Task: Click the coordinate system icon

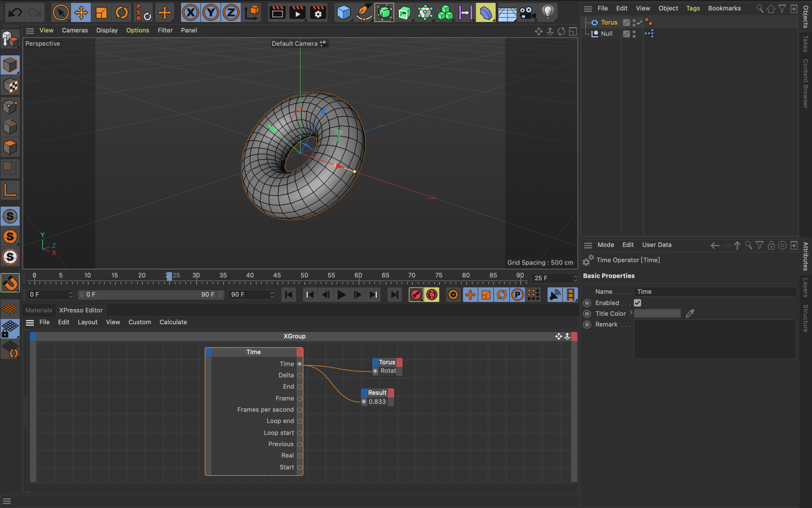Action: coord(252,13)
